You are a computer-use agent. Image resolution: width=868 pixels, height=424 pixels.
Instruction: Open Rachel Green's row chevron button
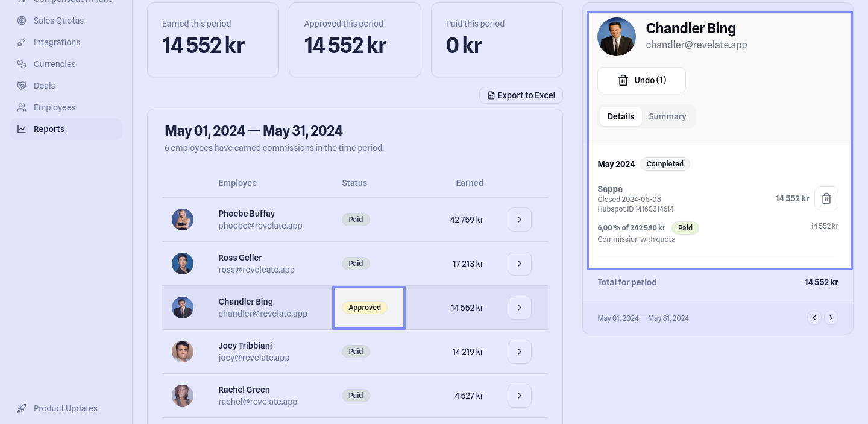[519, 396]
